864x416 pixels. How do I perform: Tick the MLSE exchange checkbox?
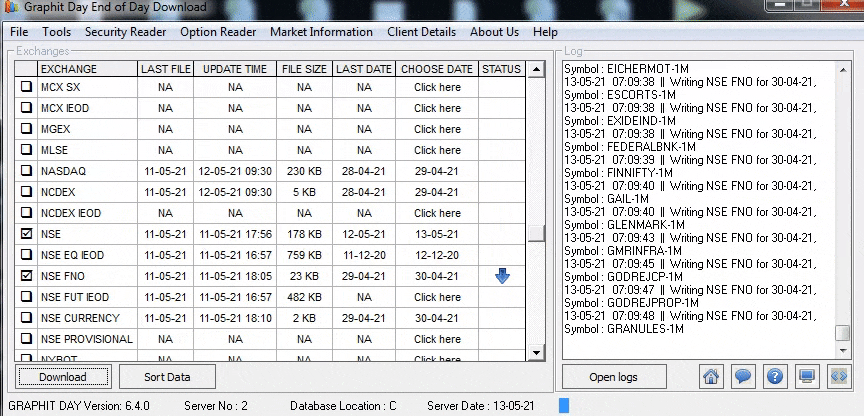coord(26,150)
